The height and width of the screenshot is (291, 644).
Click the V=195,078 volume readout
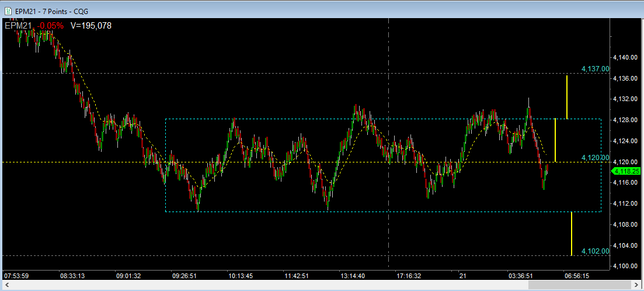pyautogui.click(x=90, y=26)
